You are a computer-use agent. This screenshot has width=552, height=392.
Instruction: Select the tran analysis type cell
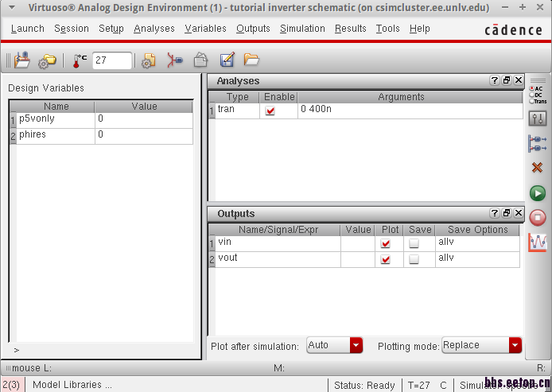[x=237, y=111]
